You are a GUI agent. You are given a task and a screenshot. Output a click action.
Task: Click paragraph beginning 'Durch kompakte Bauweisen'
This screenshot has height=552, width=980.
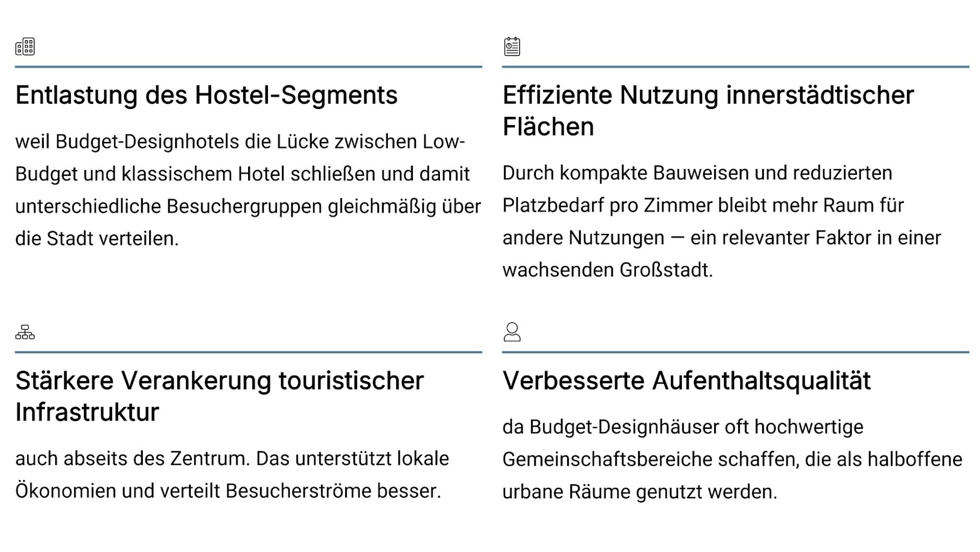click(722, 221)
